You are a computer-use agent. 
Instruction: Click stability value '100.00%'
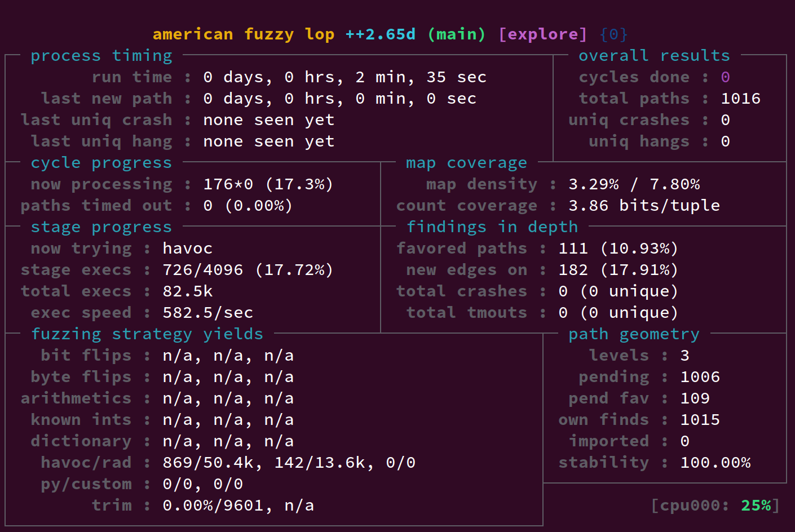pyautogui.click(x=715, y=463)
